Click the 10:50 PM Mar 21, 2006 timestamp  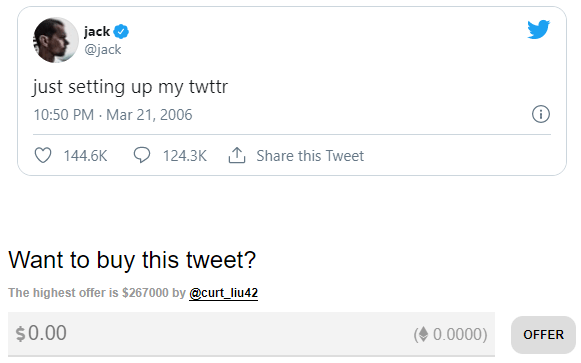click(x=113, y=115)
